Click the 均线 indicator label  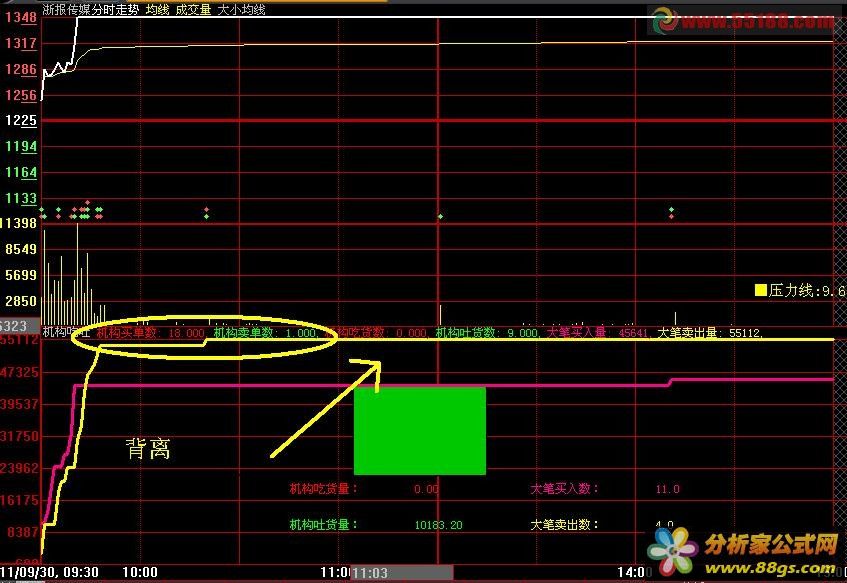[x=158, y=9]
